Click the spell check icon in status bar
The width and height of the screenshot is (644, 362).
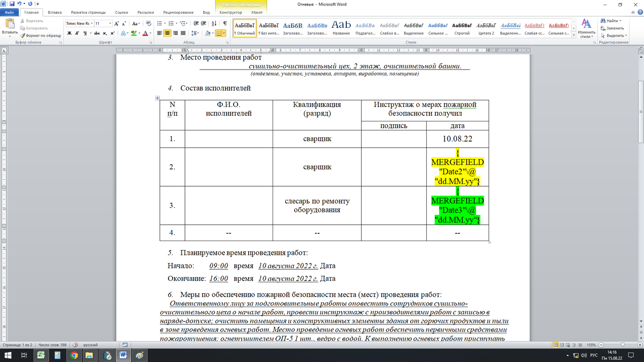[75, 345]
